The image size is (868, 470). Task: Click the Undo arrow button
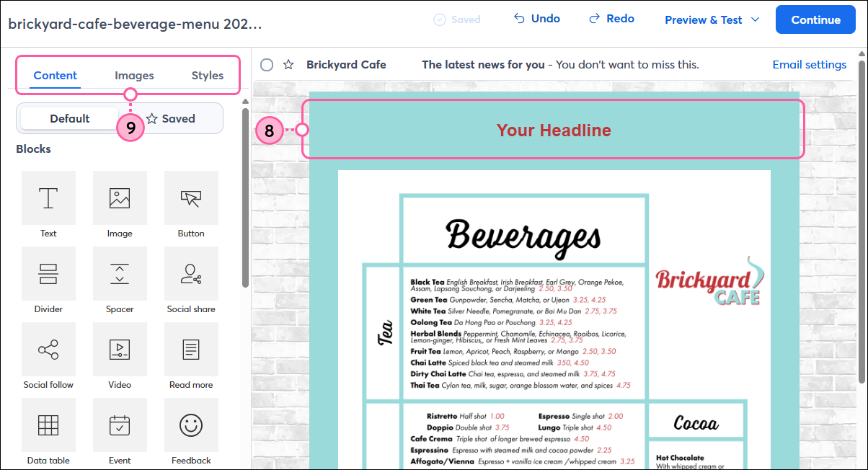(x=536, y=19)
